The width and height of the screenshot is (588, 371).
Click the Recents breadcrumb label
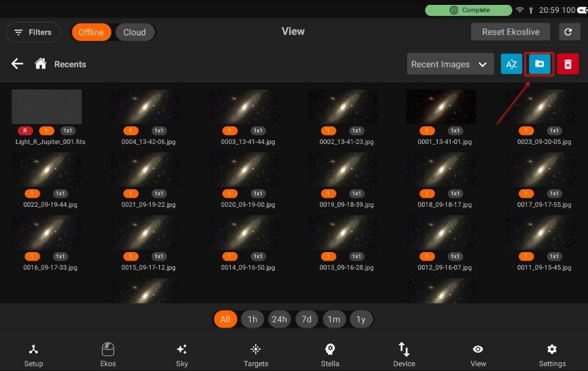(70, 64)
